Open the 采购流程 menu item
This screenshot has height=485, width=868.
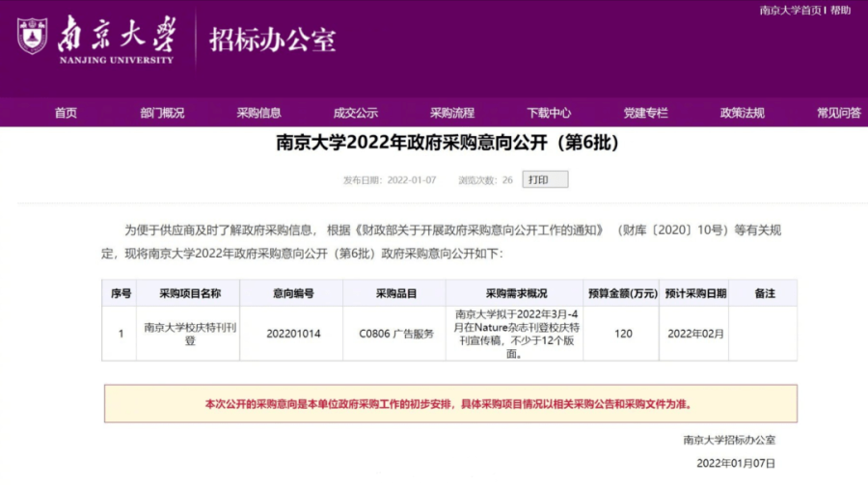click(x=452, y=113)
